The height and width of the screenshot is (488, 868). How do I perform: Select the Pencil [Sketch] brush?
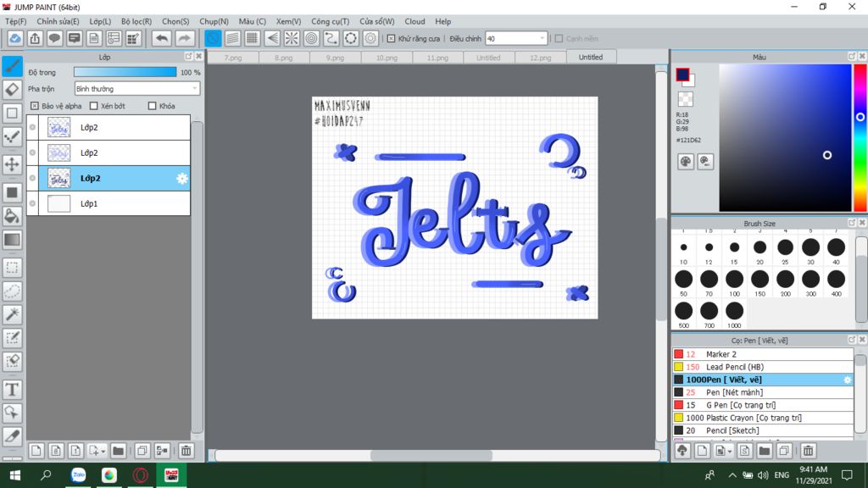click(763, 430)
